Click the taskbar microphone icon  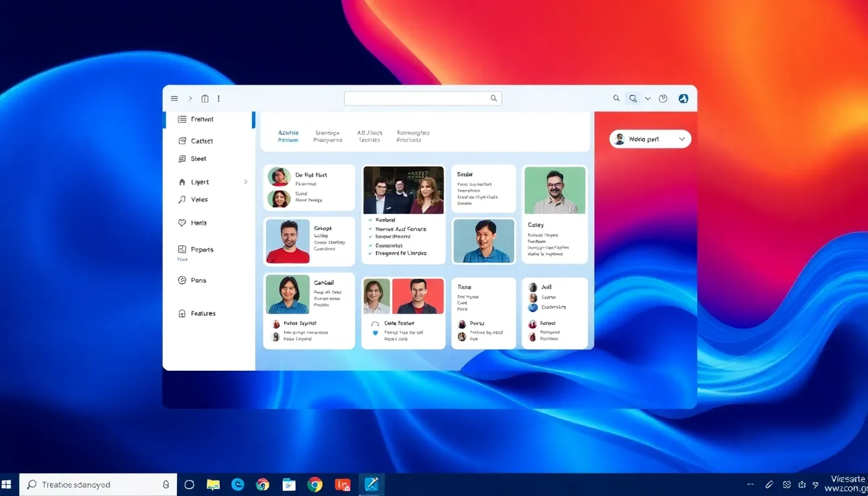pos(166,484)
